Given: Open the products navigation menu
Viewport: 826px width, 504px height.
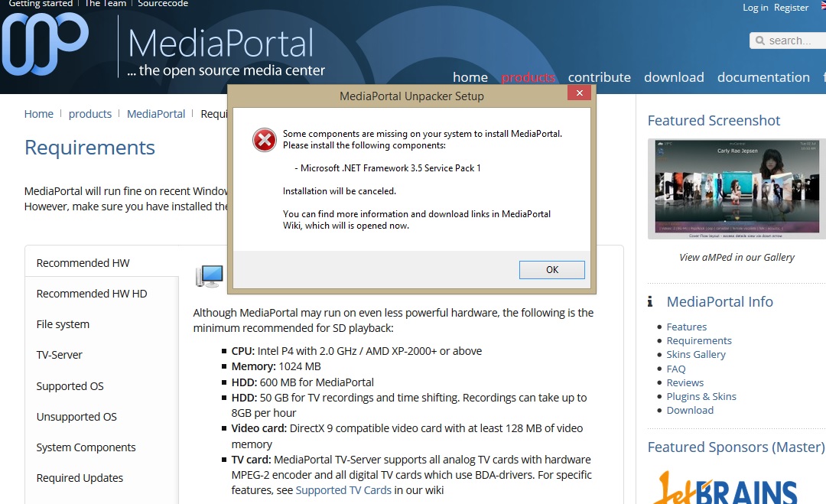Looking at the screenshot, I should pos(528,77).
